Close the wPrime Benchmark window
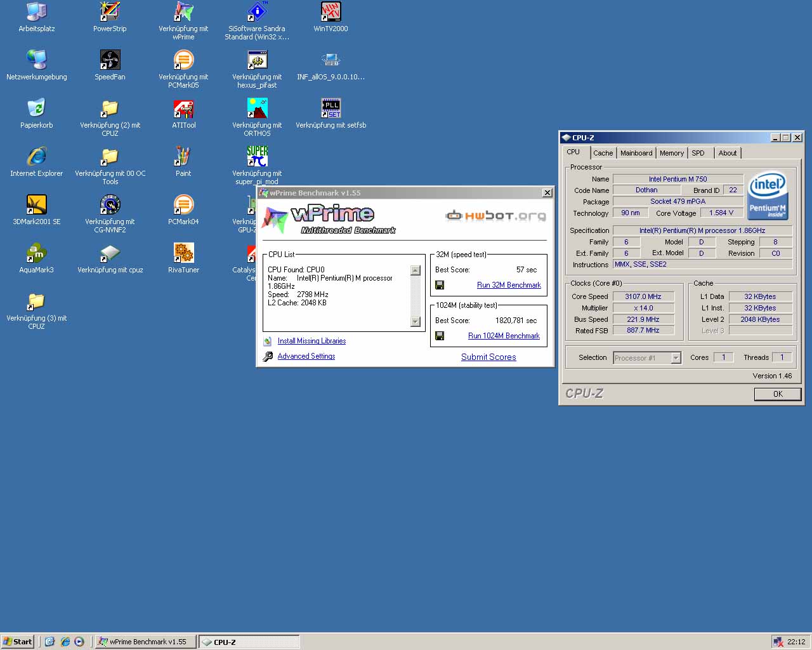The width and height of the screenshot is (812, 650). coord(547,193)
